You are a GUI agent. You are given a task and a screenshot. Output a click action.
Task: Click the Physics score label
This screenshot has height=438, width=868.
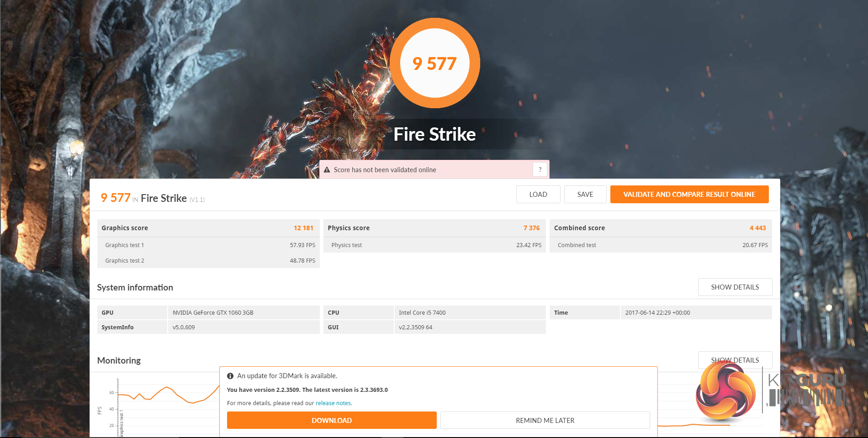coord(349,228)
